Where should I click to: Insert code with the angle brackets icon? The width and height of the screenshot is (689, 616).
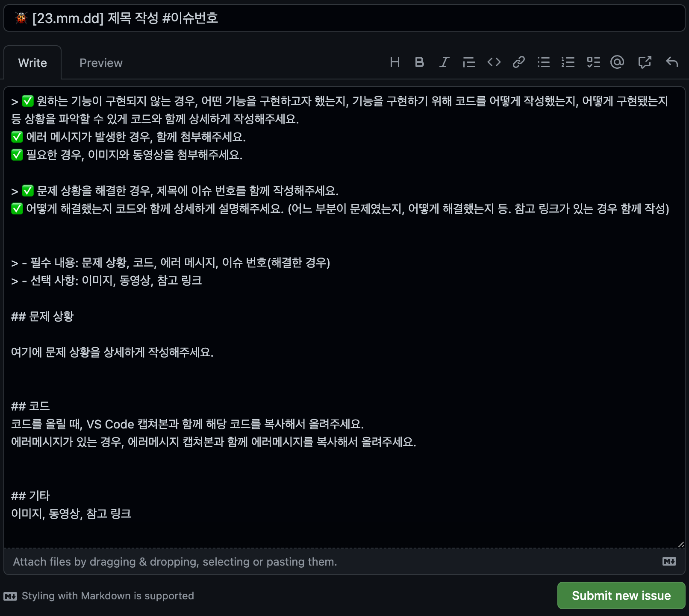pos(494,62)
